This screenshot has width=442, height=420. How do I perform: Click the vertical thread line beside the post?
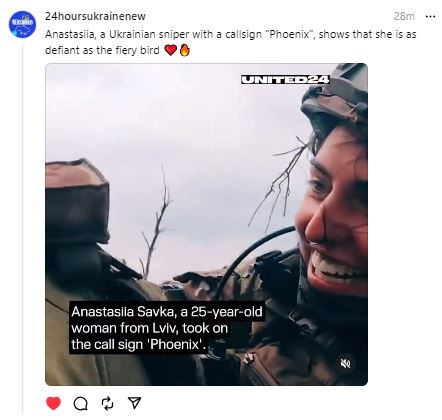coord(23,230)
